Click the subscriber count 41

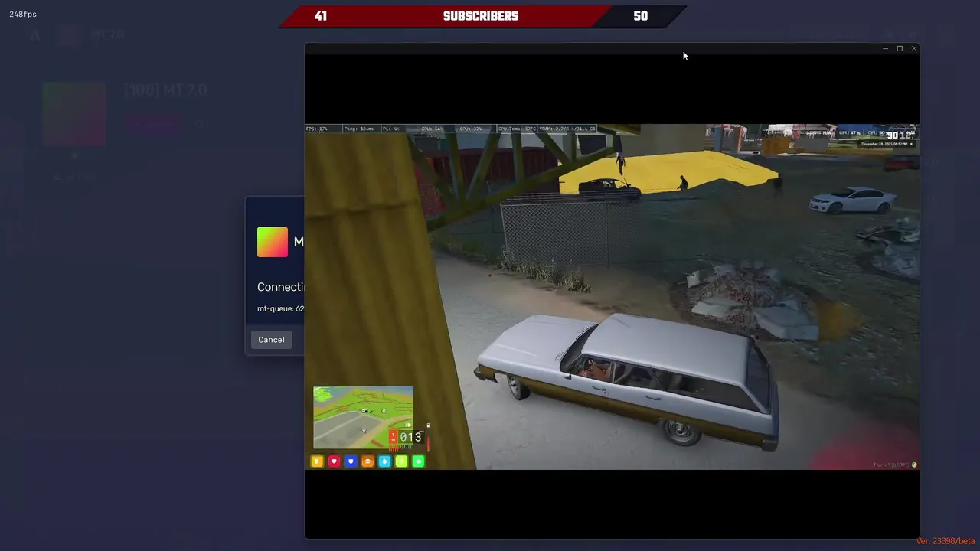click(x=321, y=16)
